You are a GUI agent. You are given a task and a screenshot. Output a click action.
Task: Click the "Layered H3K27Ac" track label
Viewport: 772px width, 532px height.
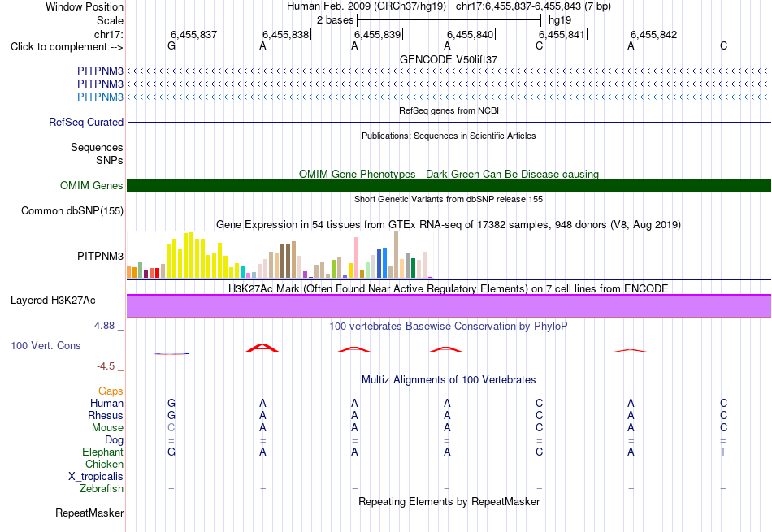click(53, 301)
